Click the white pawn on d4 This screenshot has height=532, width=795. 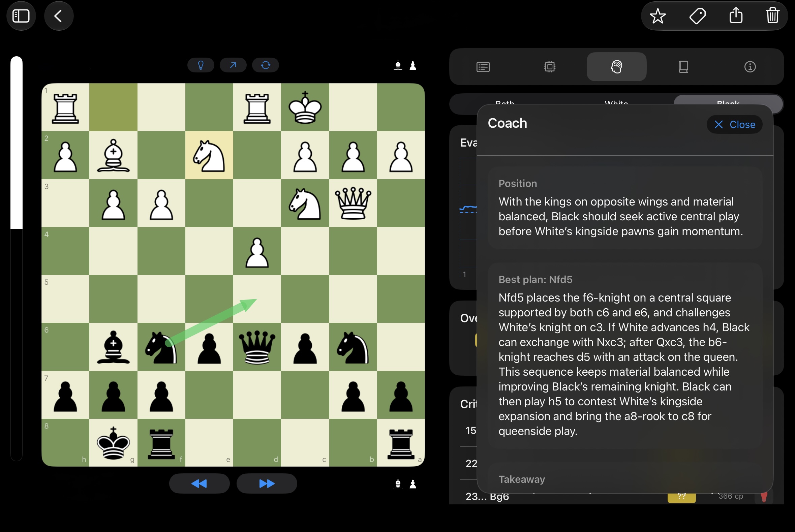[257, 251]
